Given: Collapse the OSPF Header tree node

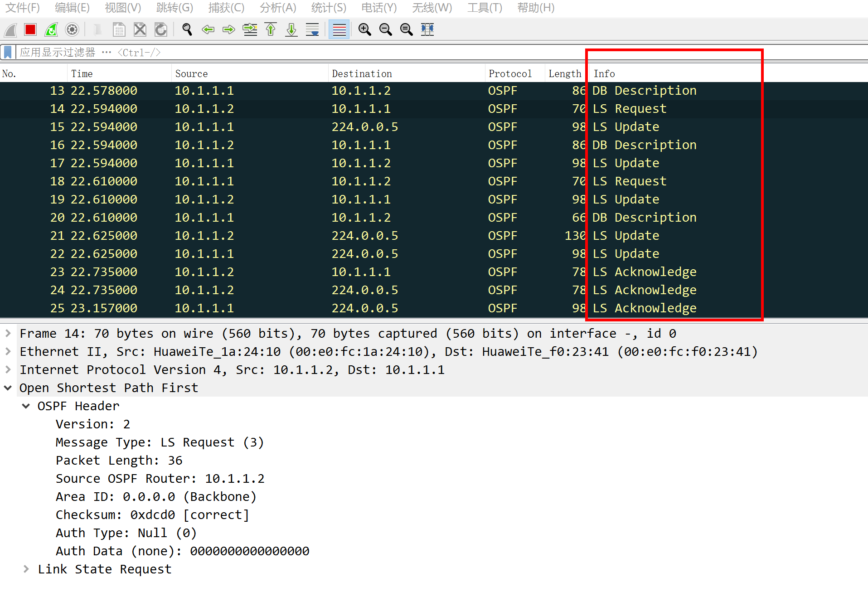Looking at the screenshot, I should [x=26, y=406].
